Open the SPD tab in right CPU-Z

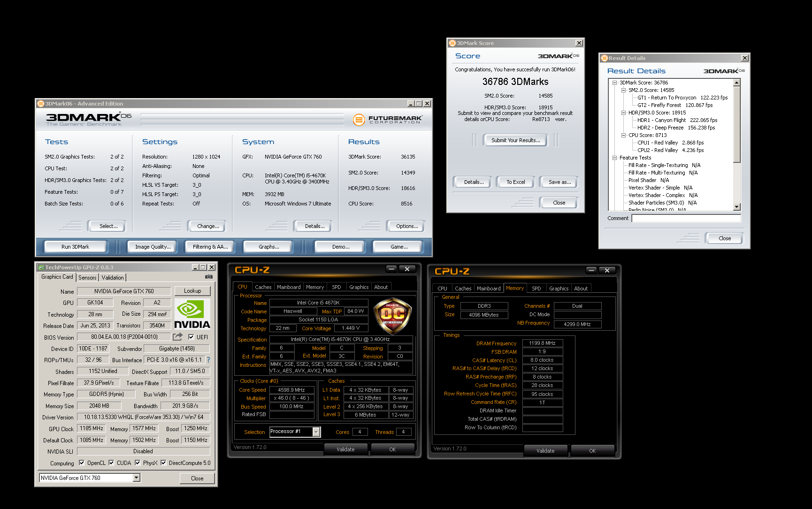(536, 289)
